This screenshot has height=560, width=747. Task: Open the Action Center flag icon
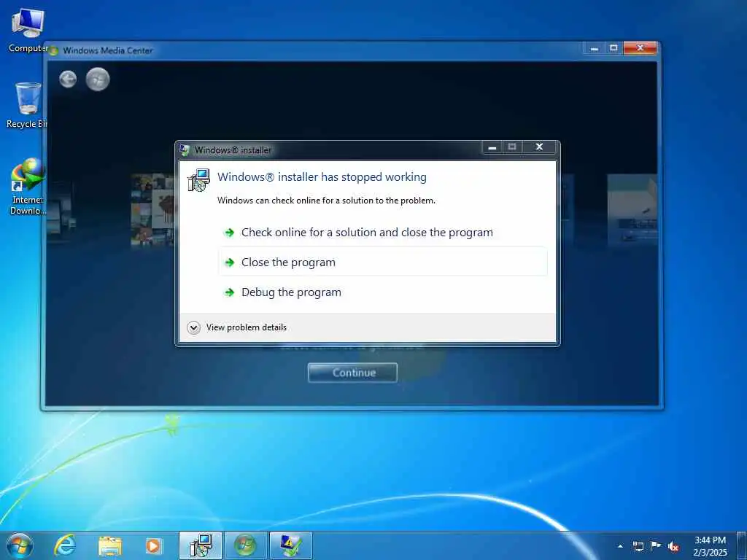[x=656, y=546]
